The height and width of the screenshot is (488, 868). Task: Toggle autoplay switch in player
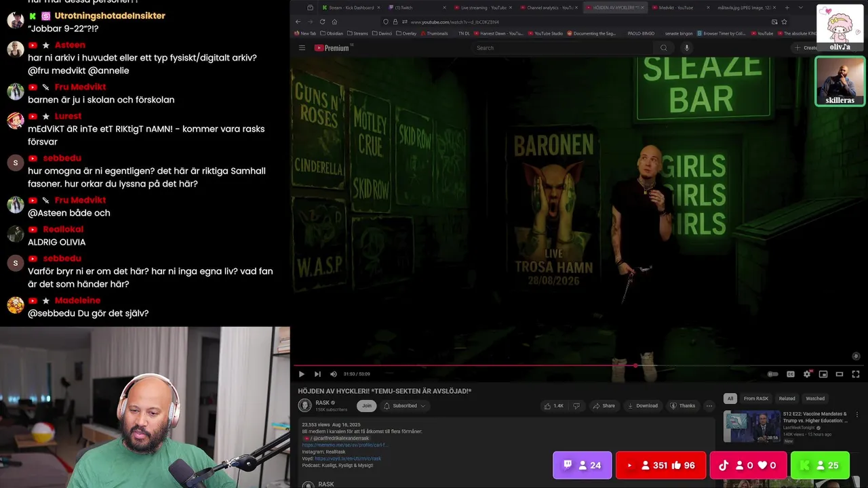point(772,374)
